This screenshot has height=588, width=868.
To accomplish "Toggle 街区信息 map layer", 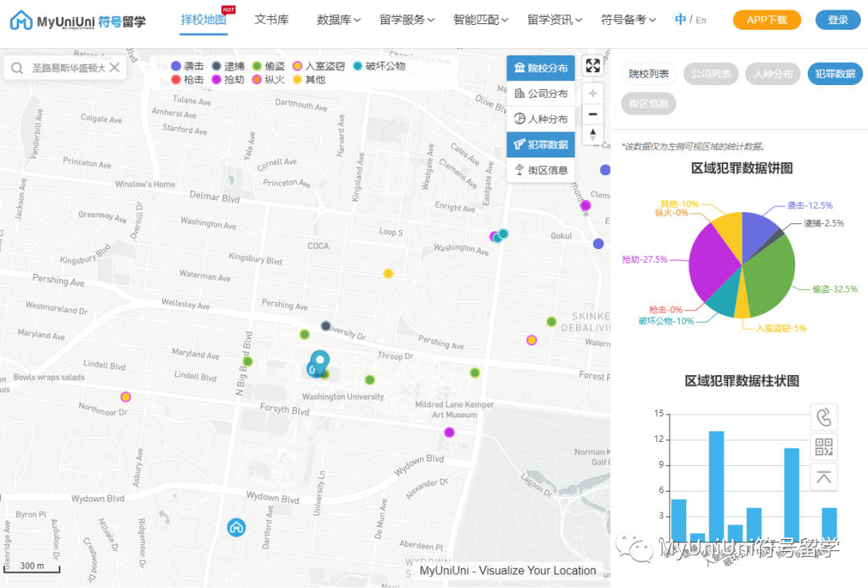I will click(x=541, y=169).
